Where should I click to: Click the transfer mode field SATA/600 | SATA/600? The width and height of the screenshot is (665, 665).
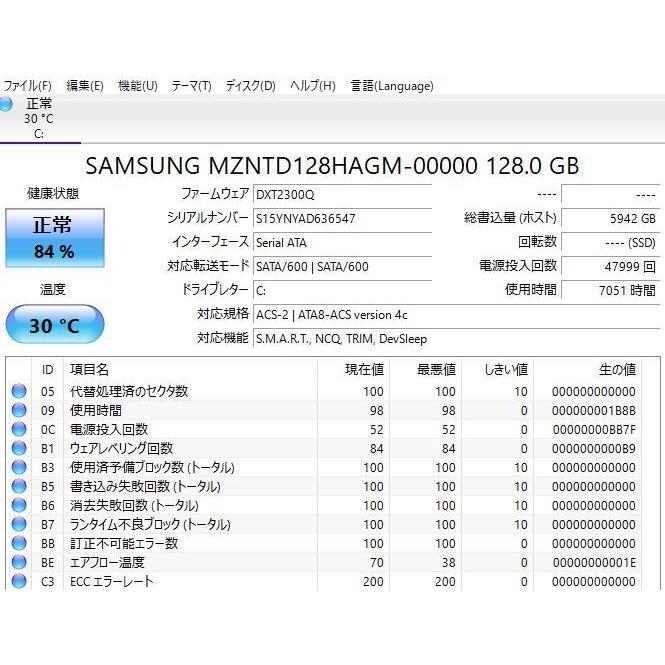pyautogui.click(x=342, y=267)
